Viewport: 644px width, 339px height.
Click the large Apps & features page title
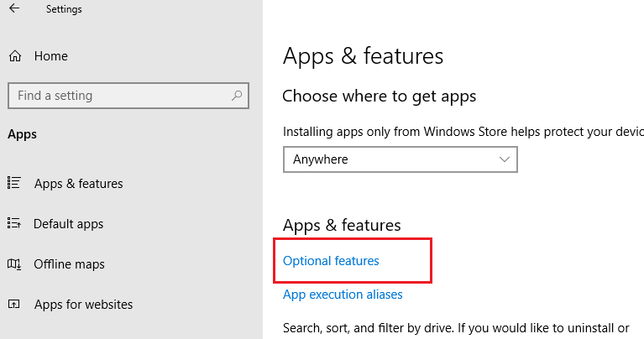pyautogui.click(x=363, y=56)
